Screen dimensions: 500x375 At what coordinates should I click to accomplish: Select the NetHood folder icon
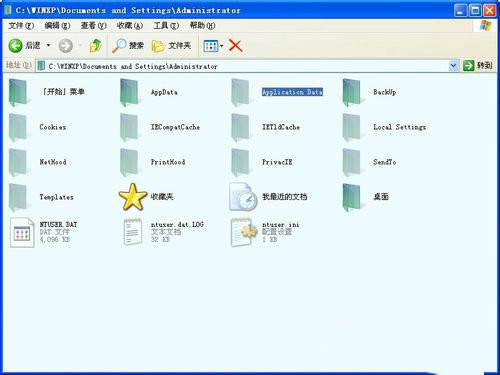[18, 162]
